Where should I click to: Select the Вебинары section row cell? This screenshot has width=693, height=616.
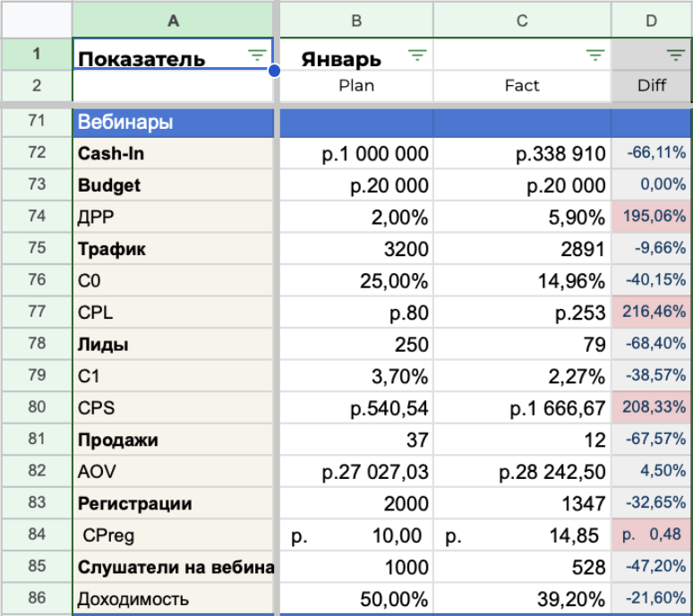[173, 123]
